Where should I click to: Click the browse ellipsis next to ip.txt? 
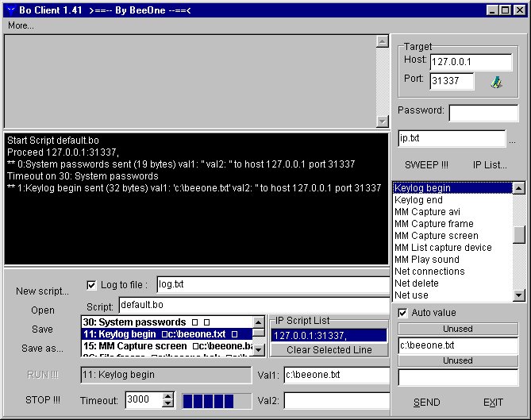(x=512, y=141)
